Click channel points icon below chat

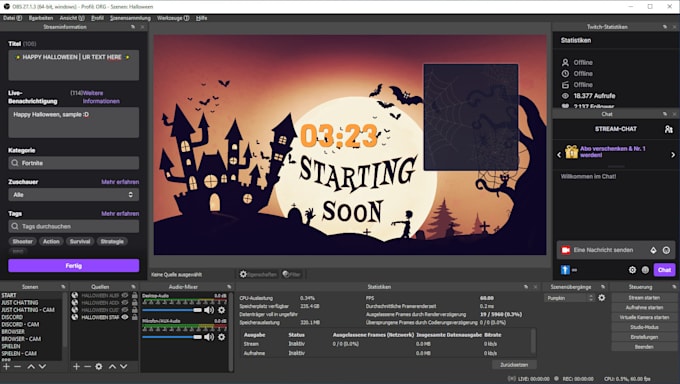tap(565, 270)
